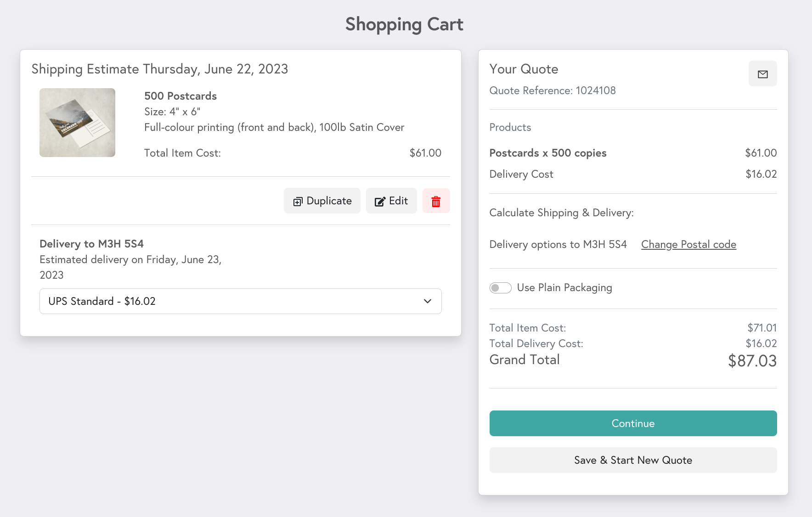Open Change Postal code
The height and width of the screenshot is (517, 812).
688,244
